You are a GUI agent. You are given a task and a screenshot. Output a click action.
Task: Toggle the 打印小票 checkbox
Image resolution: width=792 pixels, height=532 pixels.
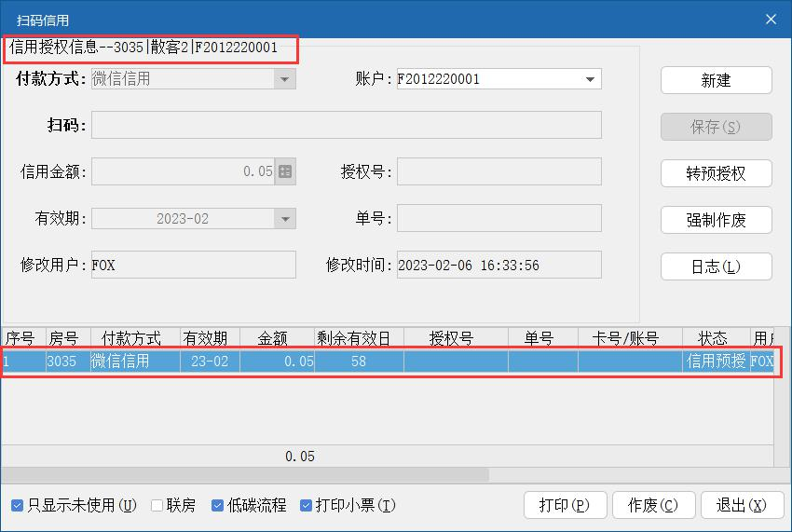[306, 505]
